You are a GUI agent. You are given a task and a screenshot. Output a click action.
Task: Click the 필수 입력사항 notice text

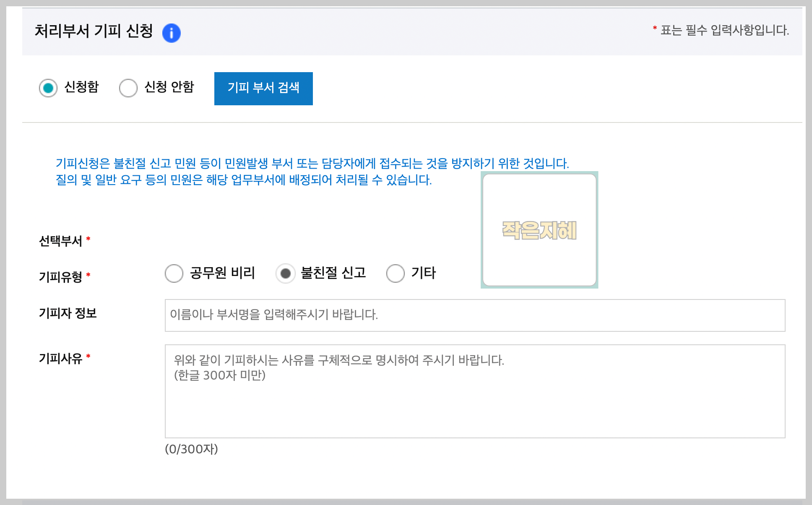[724, 30]
